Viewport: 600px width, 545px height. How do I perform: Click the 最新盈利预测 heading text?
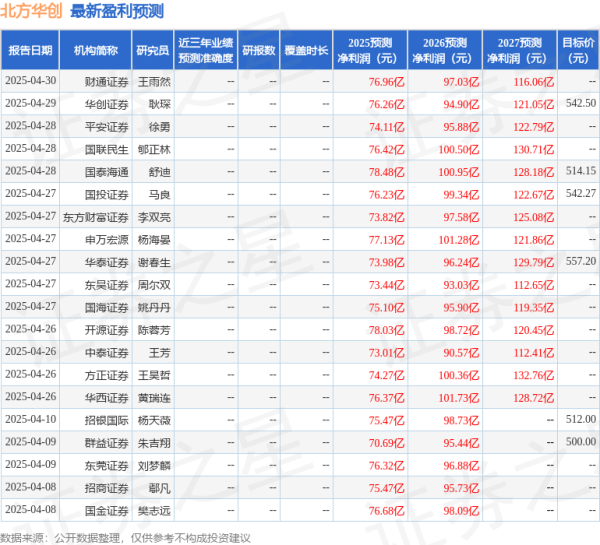[x=117, y=12]
